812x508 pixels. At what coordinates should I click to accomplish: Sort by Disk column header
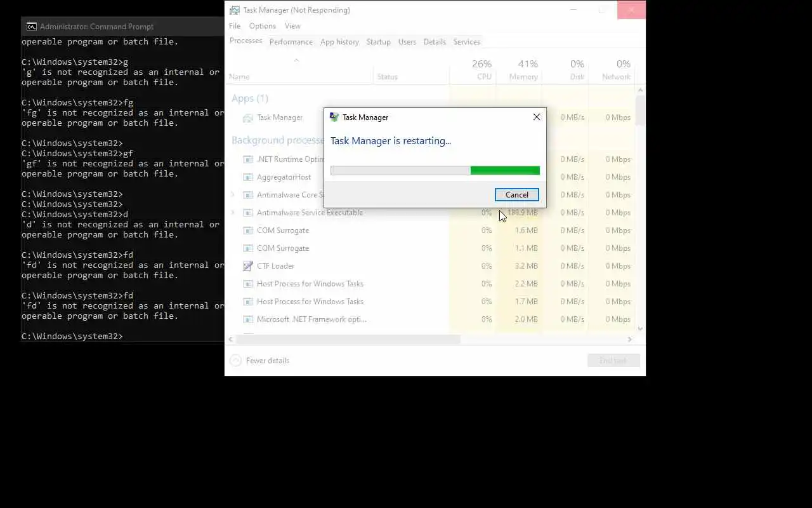click(x=565, y=70)
